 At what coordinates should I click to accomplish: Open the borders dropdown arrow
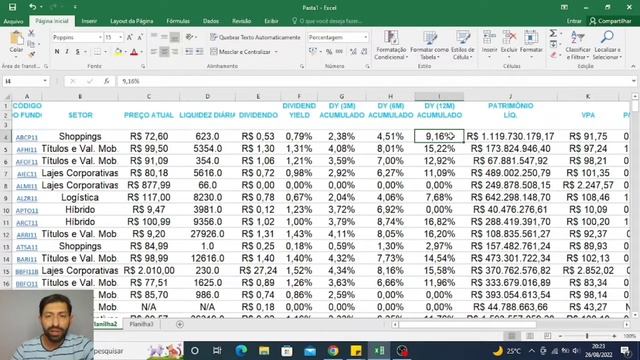(x=106, y=52)
